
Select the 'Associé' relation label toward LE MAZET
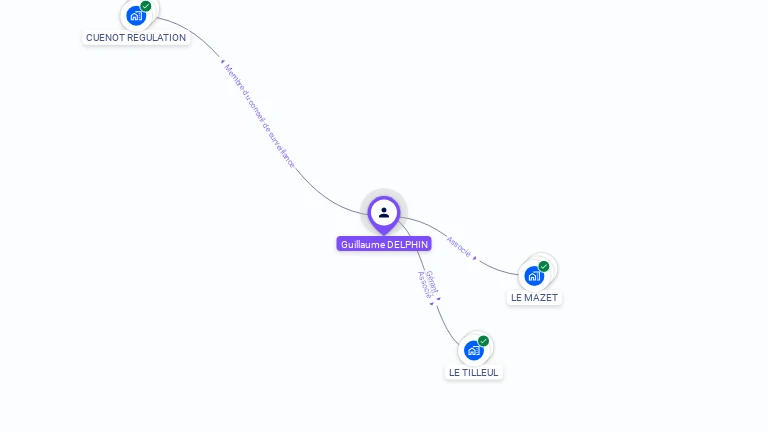[x=459, y=246]
